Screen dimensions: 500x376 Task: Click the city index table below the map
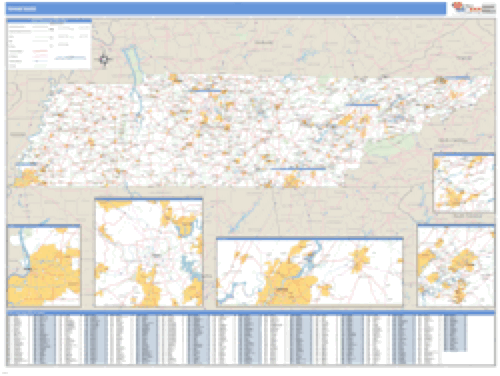(x=251, y=338)
